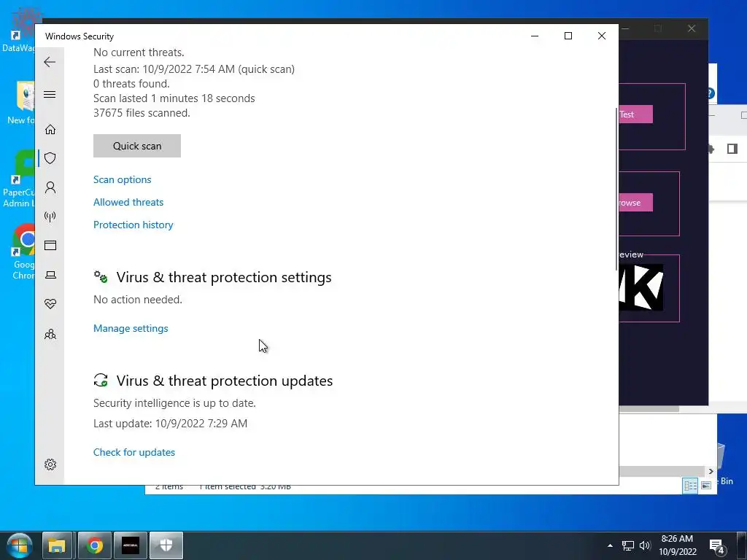Viewport: 747px width, 560px height.
Task: Click the Windows Security vertical scrollbar
Action: click(616, 190)
